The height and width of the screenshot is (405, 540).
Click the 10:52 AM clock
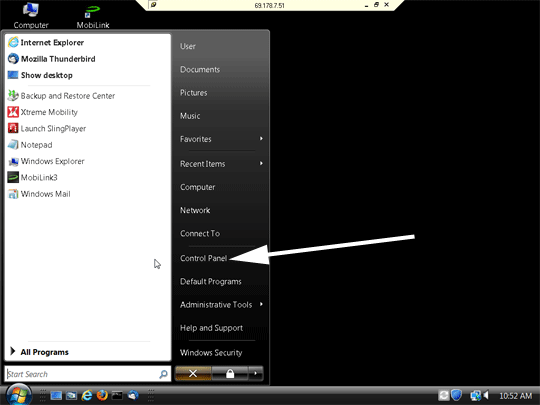tap(516, 396)
